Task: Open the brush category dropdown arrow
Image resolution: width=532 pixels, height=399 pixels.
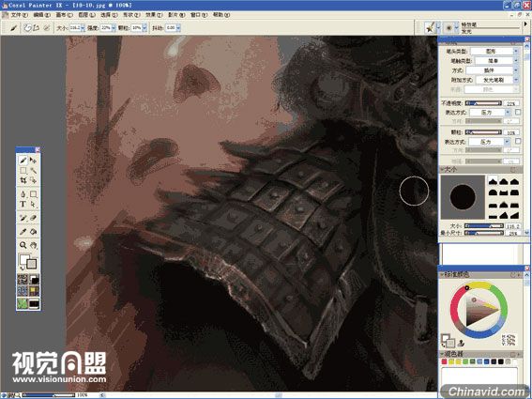Action: click(x=438, y=28)
